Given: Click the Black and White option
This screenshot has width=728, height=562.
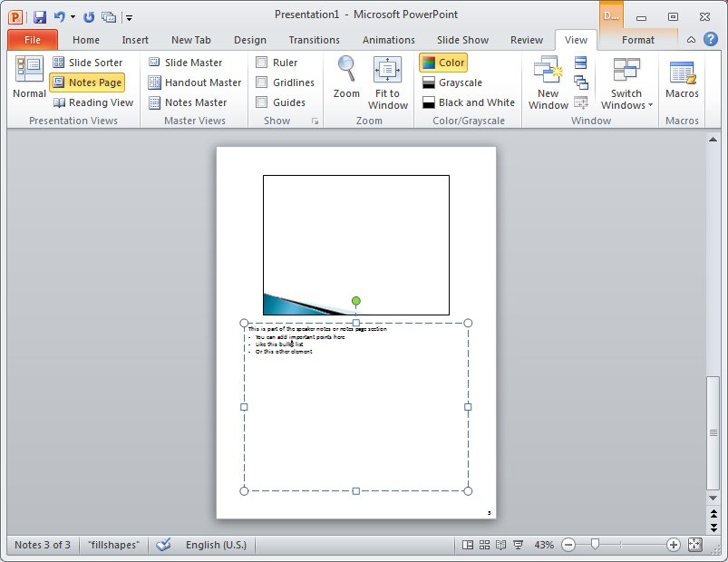Looking at the screenshot, I should coord(468,102).
